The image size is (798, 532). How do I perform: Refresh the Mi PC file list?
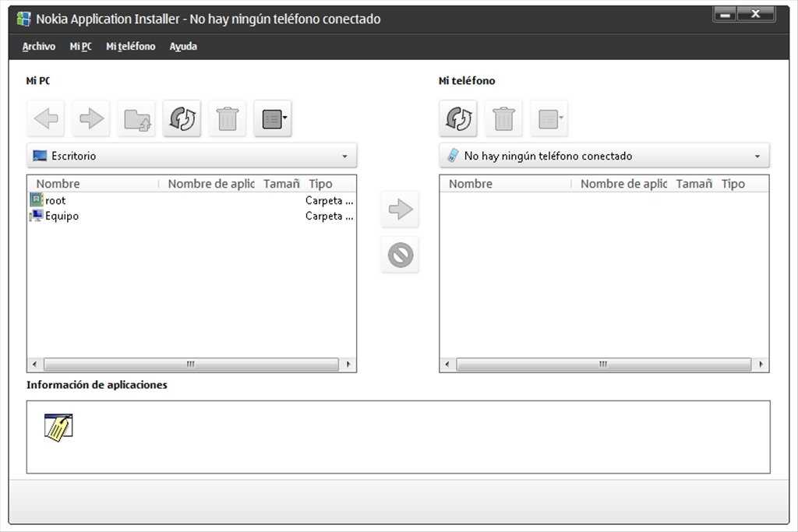click(x=182, y=118)
